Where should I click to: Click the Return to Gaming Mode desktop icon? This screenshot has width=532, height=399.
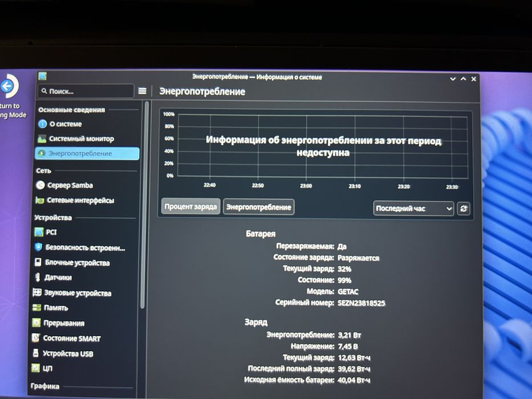click(x=10, y=95)
